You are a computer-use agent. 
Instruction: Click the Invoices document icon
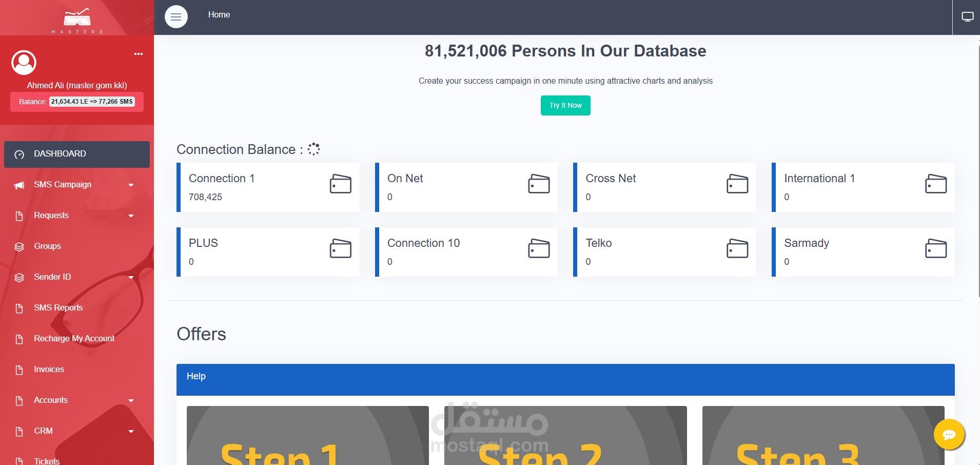(x=19, y=370)
